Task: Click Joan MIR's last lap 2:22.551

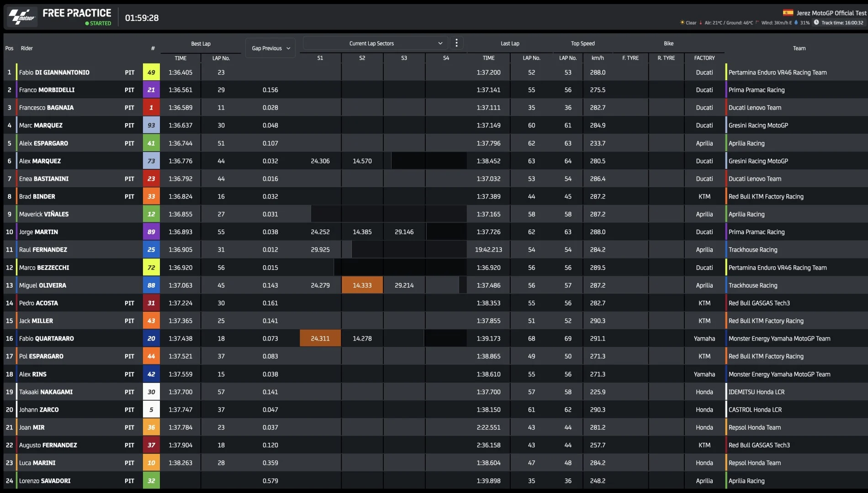Action: point(488,427)
